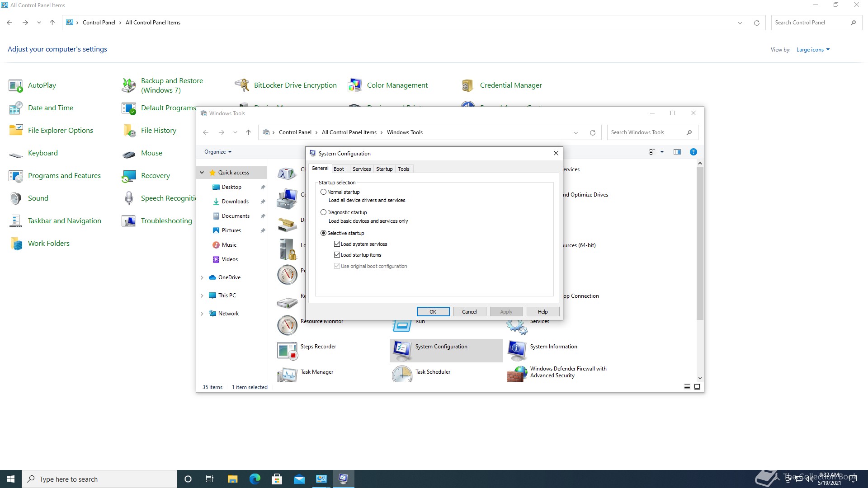Click Help button in System Configuration
868x488 pixels.
tap(543, 312)
